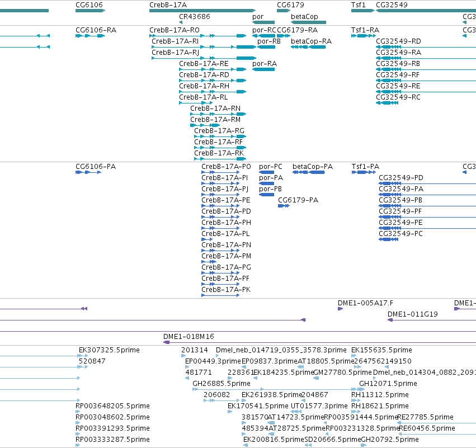This screenshot has height=448, width=476.
Task: Click EST EP00449.3prime
Action: (213, 361)
